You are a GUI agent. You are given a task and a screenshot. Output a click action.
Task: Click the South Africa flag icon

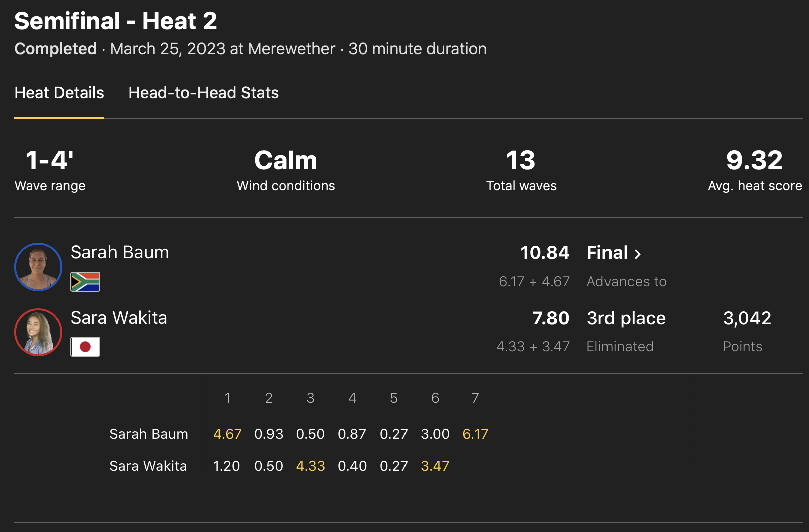(85, 282)
